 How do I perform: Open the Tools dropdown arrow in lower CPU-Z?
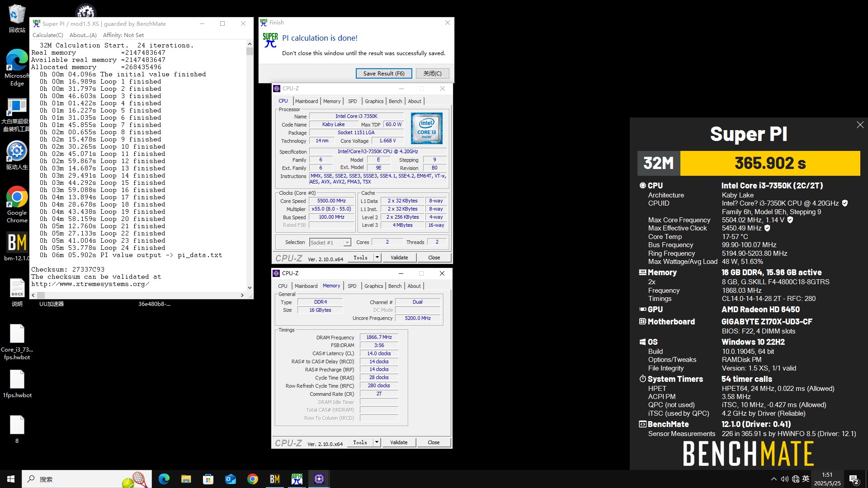coord(377,442)
